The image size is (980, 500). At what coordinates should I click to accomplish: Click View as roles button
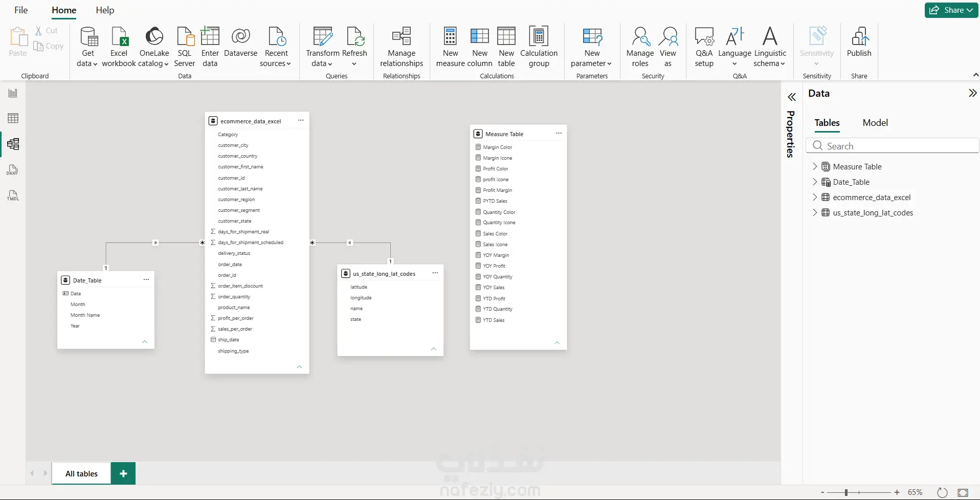[668, 47]
